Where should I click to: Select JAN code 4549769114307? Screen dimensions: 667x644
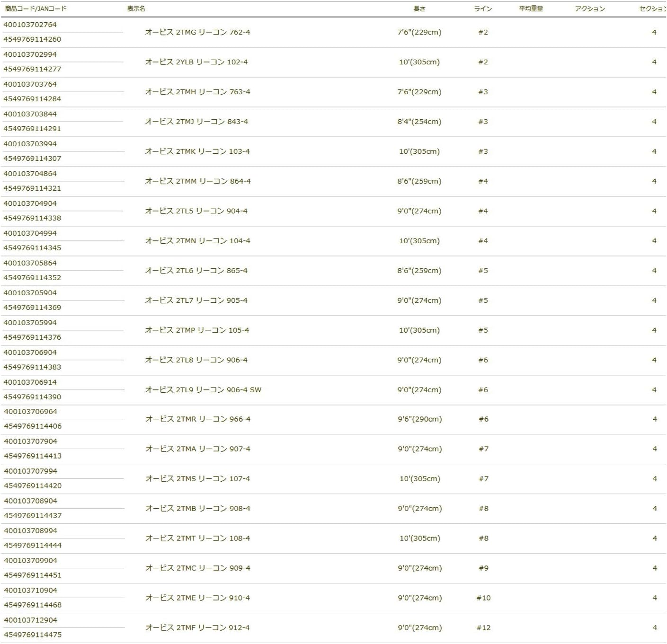(x=32, y=159)
